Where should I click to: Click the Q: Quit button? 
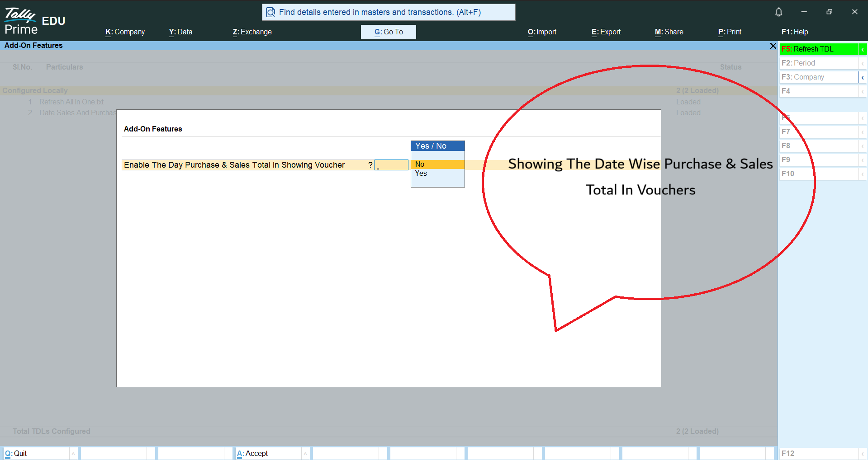(x=36, y=453)
